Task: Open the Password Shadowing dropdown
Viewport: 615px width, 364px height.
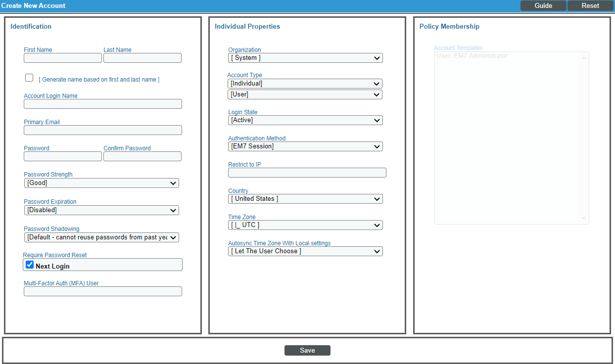Action: (x=101, y=237)
